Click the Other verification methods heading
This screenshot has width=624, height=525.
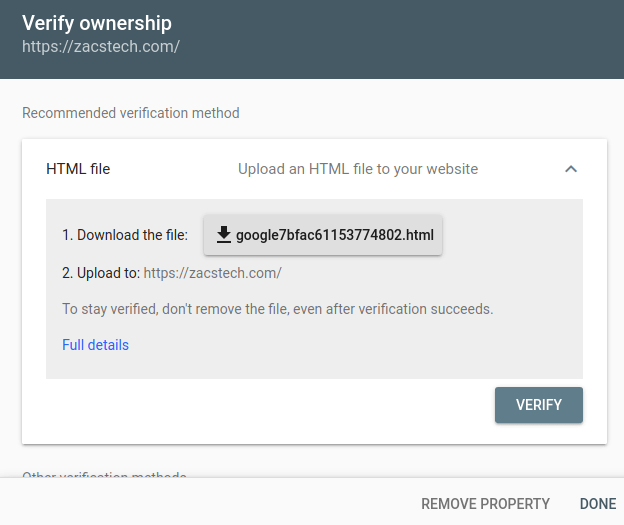point(104,474)
